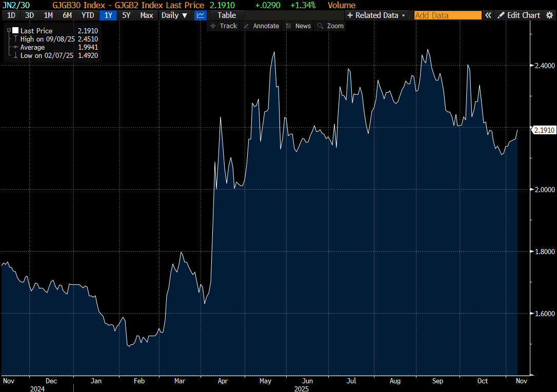The image size is (557, 392).
Task: Activate the Annotate tool
Action: (x=261, y=26)
